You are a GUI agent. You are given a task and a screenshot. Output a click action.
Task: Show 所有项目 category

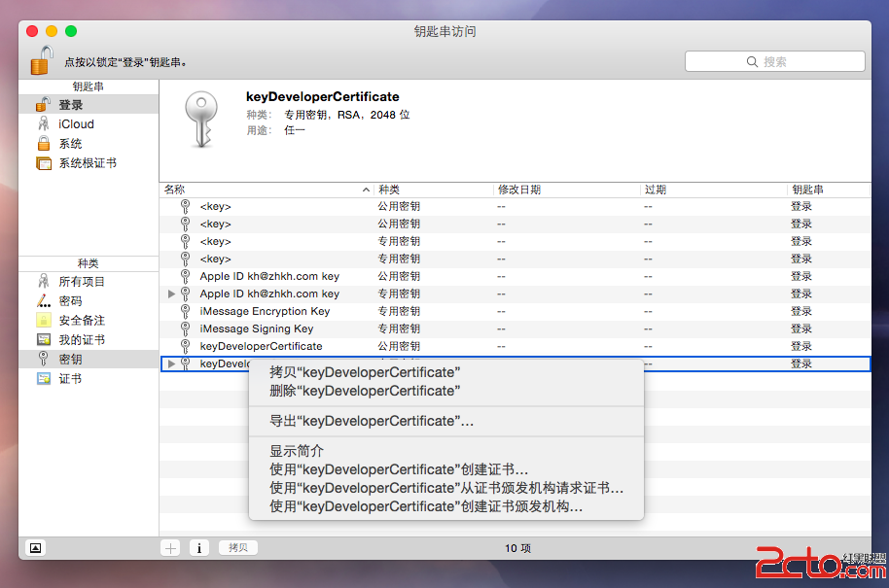tap(82, 282)
